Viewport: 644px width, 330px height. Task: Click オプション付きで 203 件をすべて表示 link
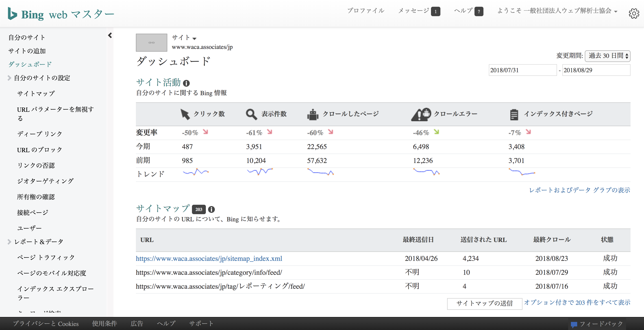click(x=577, y=302)
